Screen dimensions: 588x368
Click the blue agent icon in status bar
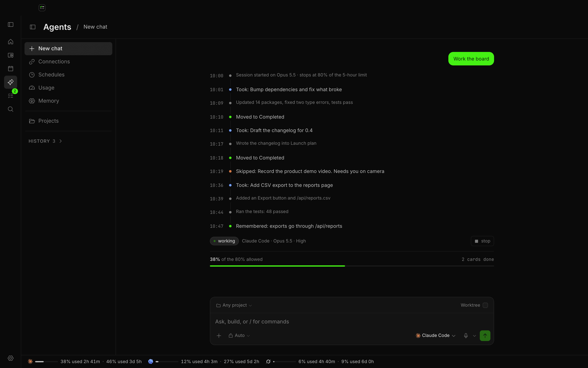(151, 361)
